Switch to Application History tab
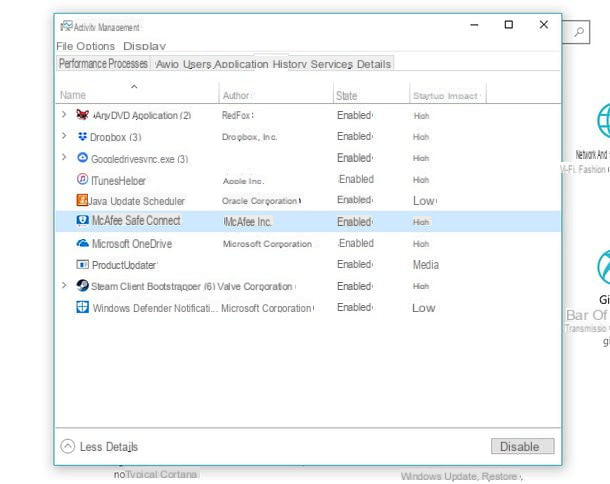610x484 pixels. coord(260,64)
